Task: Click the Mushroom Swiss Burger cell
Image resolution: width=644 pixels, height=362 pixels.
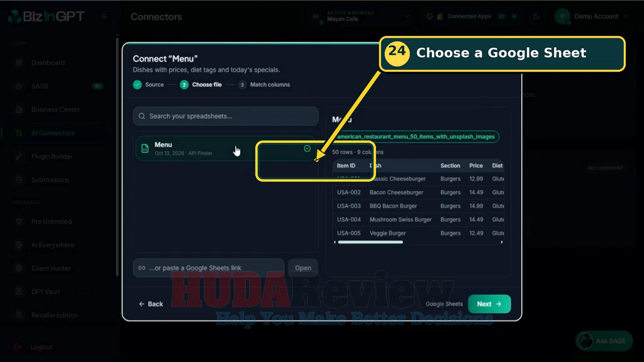Action: point(401,219)
